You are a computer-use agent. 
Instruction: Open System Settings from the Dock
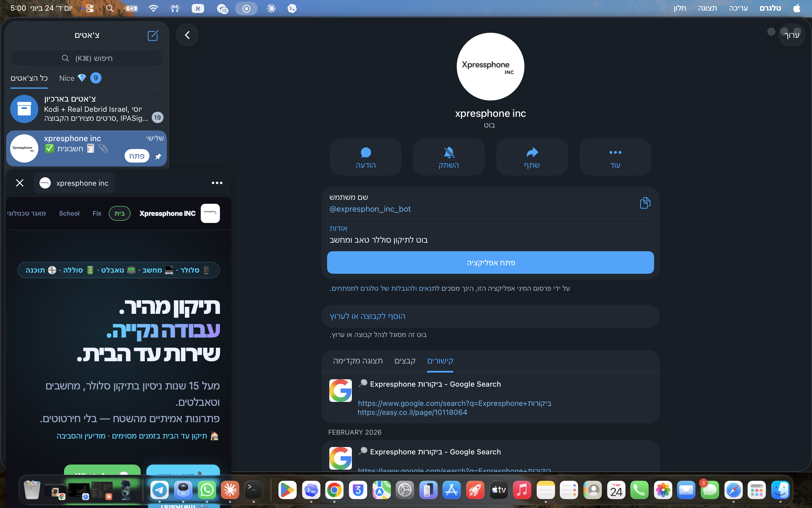tap(405, 490)
